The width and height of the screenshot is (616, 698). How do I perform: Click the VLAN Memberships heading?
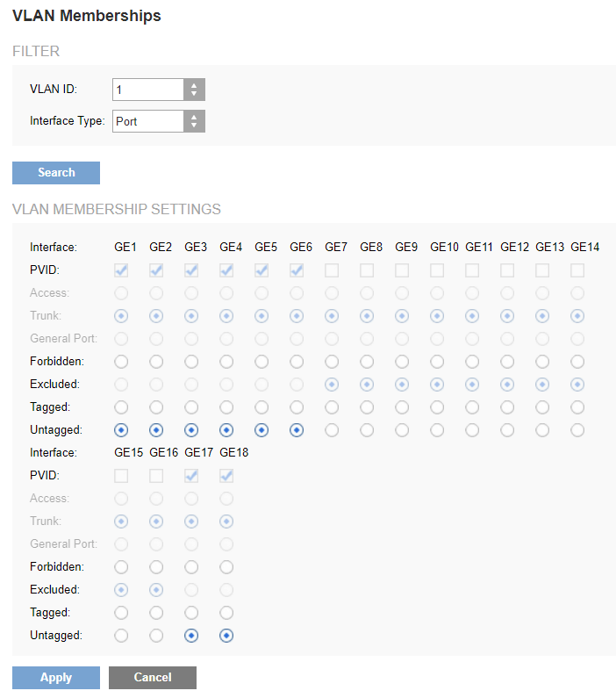pos(87,16)
